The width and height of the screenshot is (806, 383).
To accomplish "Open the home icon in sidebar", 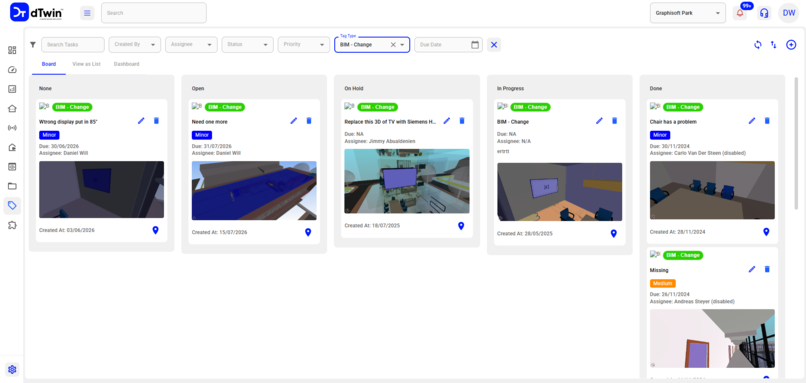I will (x=12, y=108).
